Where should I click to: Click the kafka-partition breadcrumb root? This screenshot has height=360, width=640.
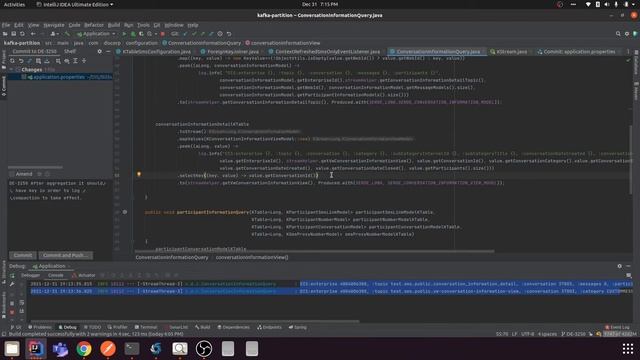[x=22, y=43]
